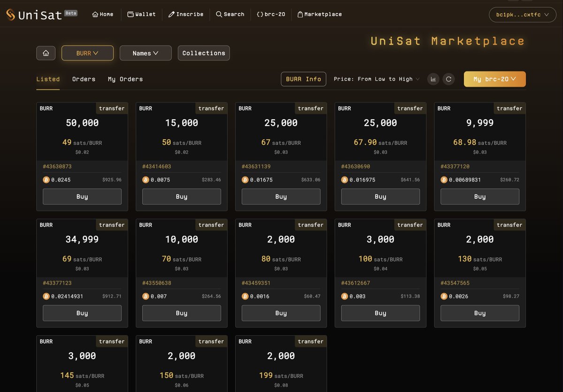Open inscription #43612667 link
Viewport: 563px width, 392px height.
click(356, 283)
